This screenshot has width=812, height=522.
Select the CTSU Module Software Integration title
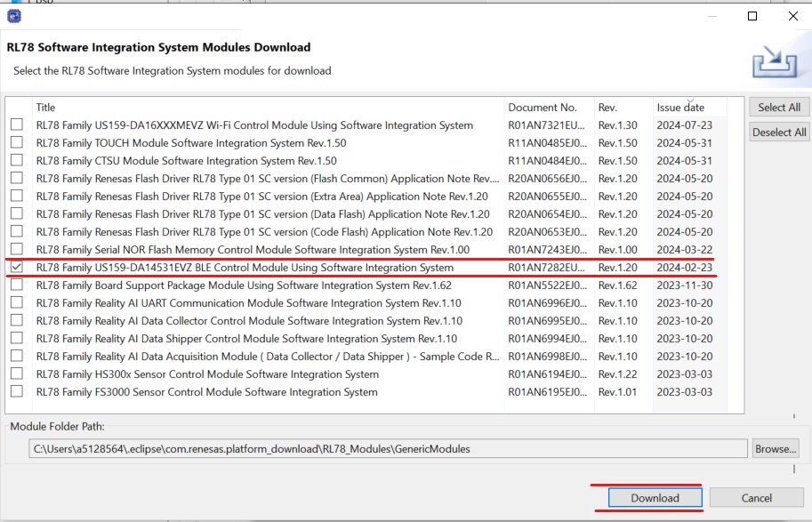(187, 161)
